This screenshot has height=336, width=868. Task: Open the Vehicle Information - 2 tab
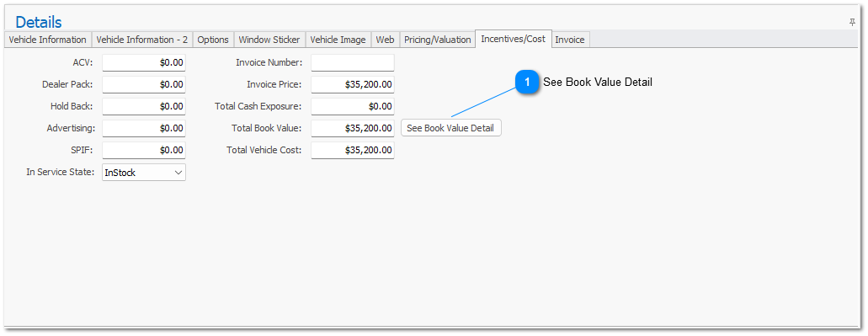point(142,40)
